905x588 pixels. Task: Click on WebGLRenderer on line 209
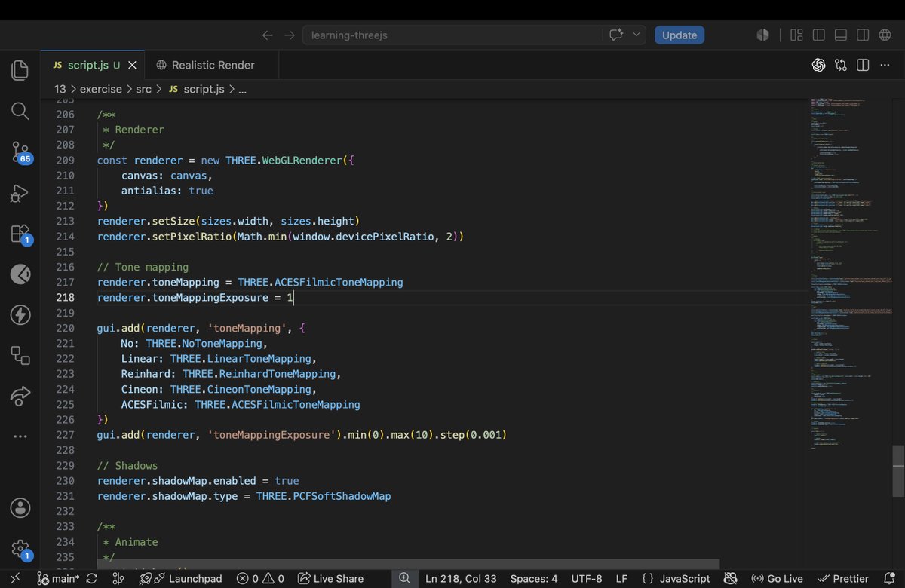pyautogui.click(x=302, y=161)
